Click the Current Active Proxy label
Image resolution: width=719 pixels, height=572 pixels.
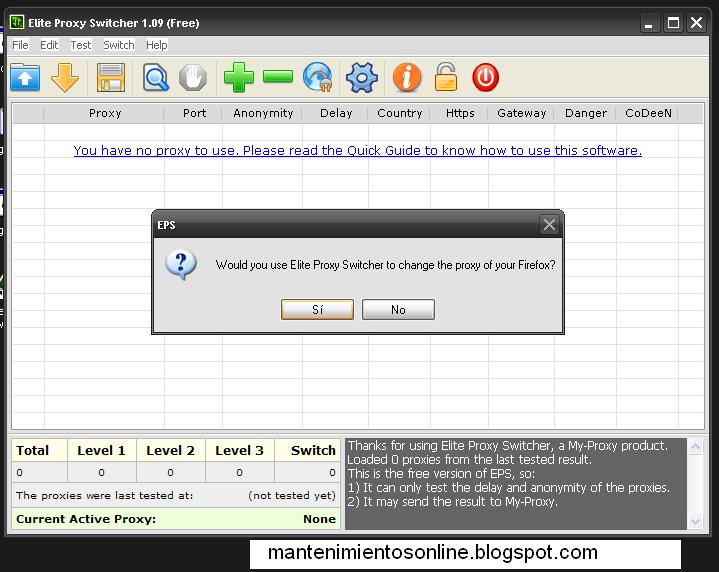pyautogui.click(x=86, y=519)
